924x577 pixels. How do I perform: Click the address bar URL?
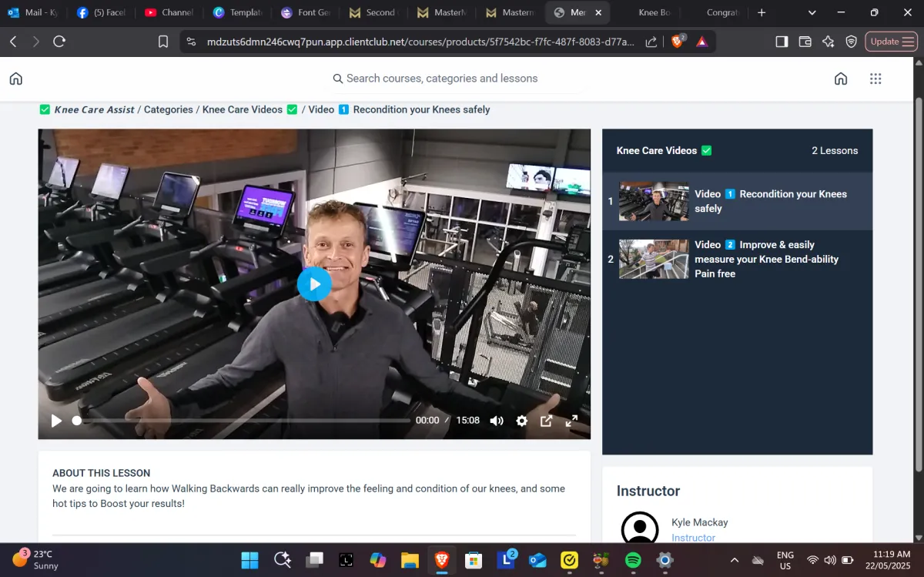click(420, 42)
